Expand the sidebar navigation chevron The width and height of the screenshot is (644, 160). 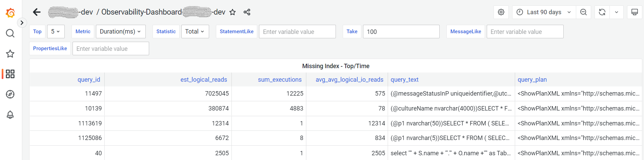click(22, 23)
